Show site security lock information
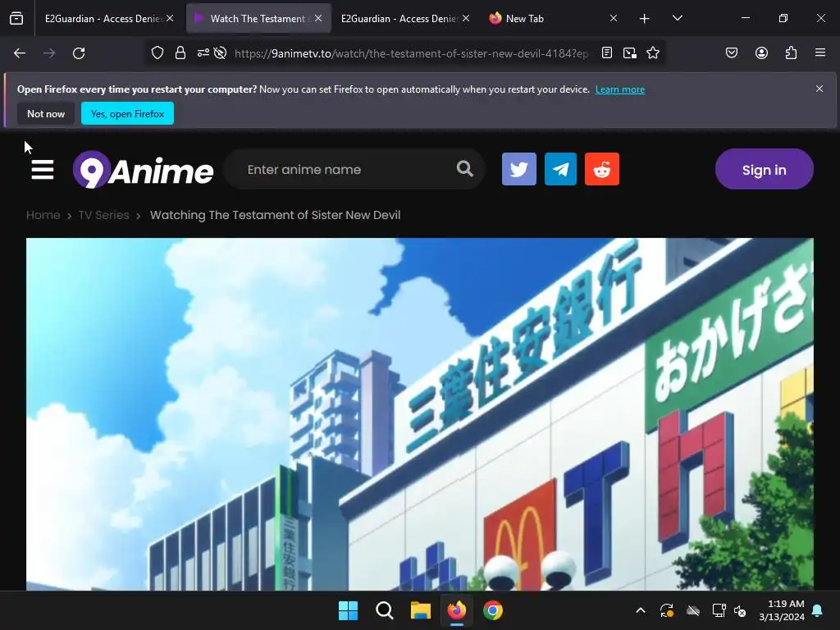The image size is (840, 630). (180, 53)
